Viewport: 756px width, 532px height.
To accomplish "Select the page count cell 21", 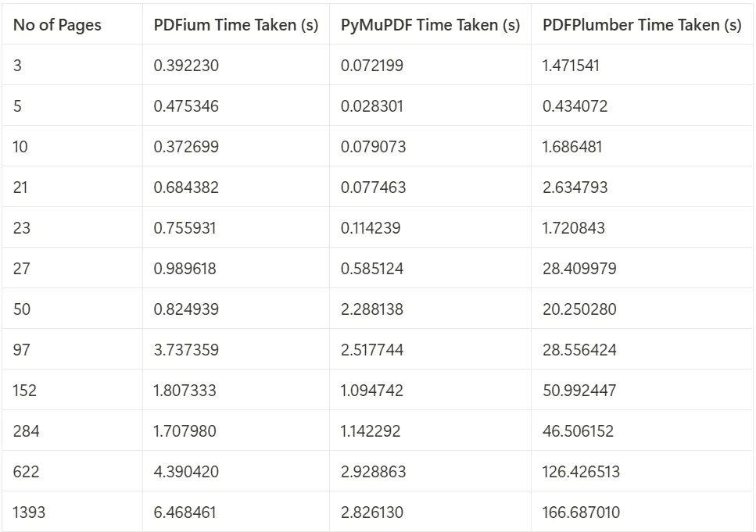I will [x=20, y=187].
